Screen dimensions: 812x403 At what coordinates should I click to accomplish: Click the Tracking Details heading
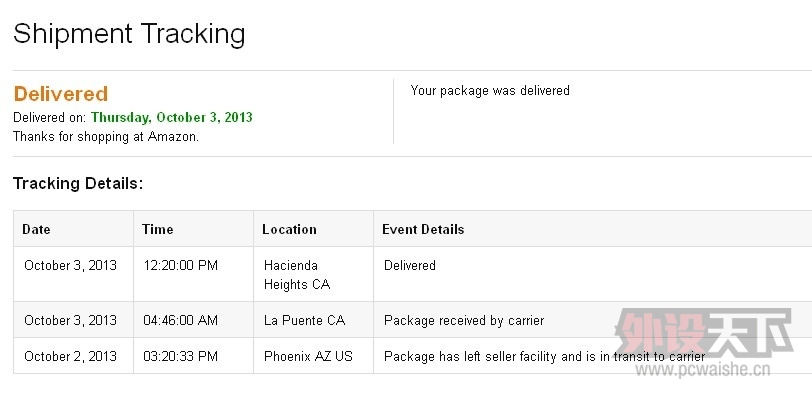(x=78, y=183)
